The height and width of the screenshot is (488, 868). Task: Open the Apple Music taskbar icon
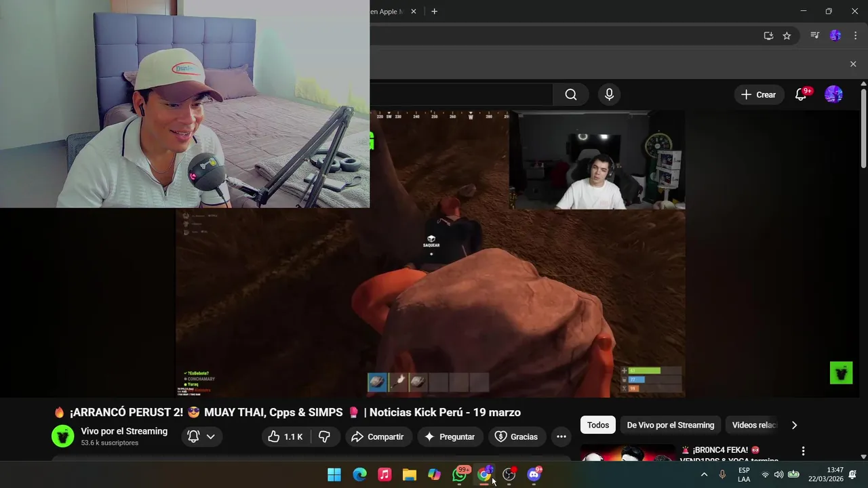pos(384,474)
